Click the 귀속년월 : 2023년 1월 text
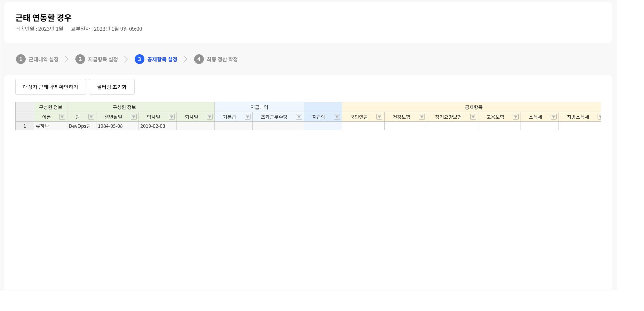644x311 pixels. [39, 29]
